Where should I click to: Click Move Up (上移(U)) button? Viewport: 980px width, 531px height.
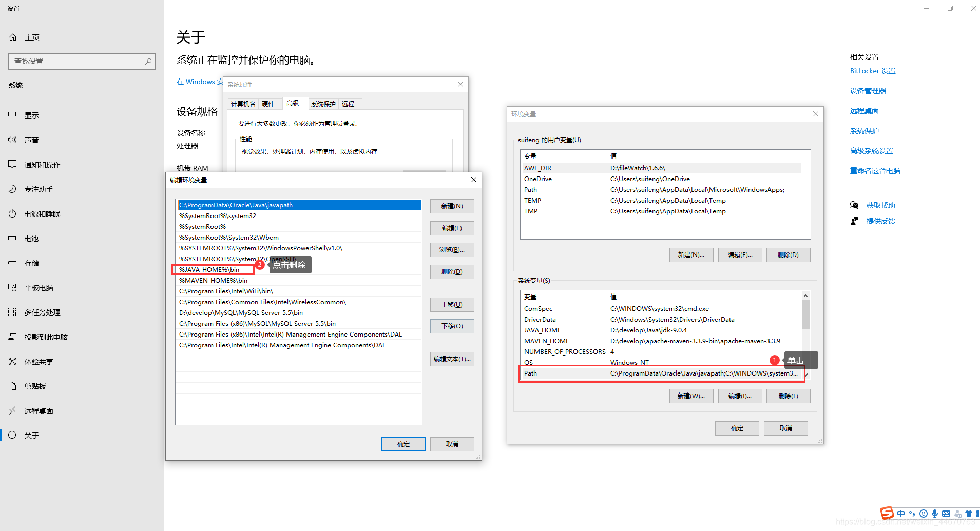tap(452, 305)
